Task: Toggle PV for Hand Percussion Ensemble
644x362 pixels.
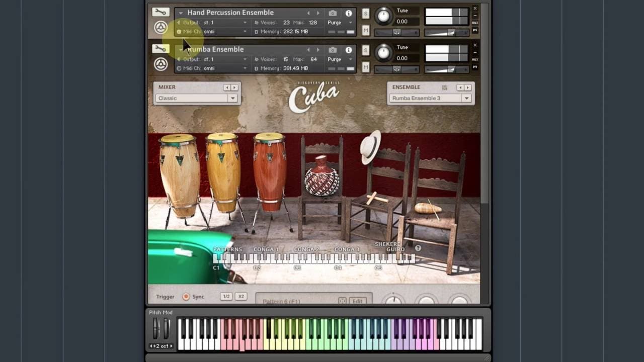Action: (x=475, y=30)
